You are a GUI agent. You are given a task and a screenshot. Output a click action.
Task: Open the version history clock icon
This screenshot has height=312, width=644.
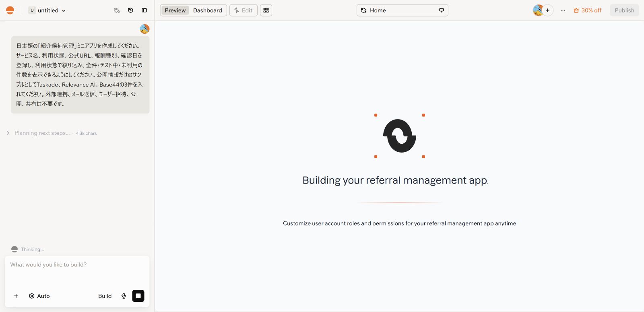pyautogui.click(x=130, y=10)
